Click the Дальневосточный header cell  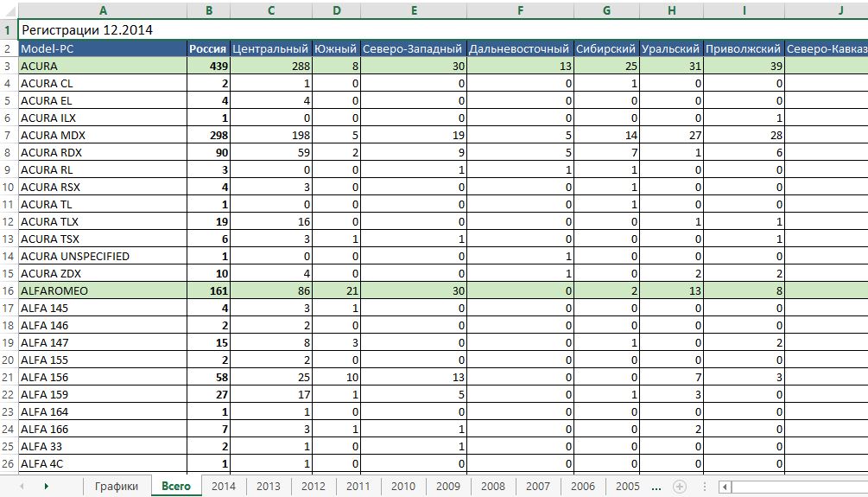(x=519, y=49)
